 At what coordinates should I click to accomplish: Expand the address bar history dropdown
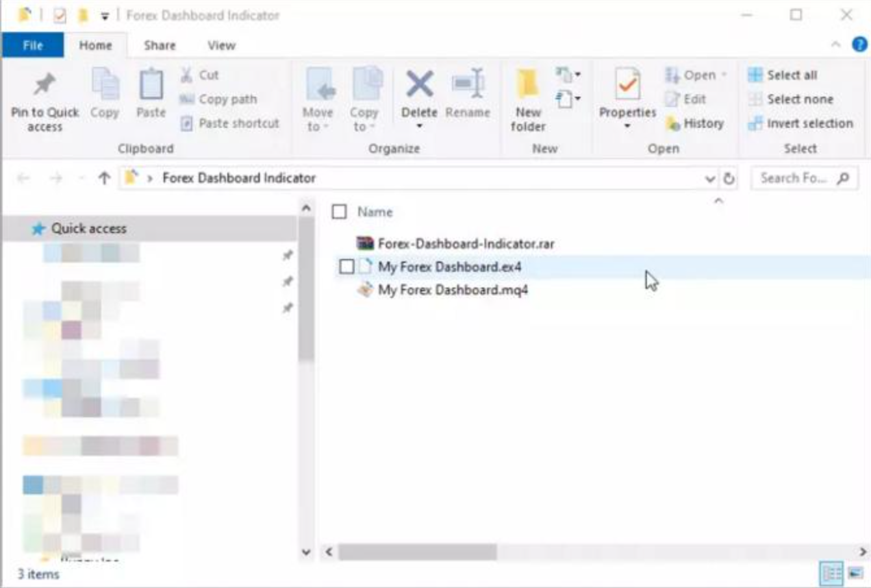pyautogui.click(x=709, y=178)
